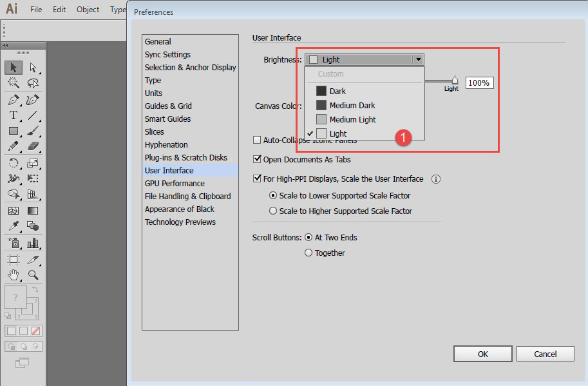588x386 pixels.
Task: Select the Scale tool
Action: (x=33, y=163)
